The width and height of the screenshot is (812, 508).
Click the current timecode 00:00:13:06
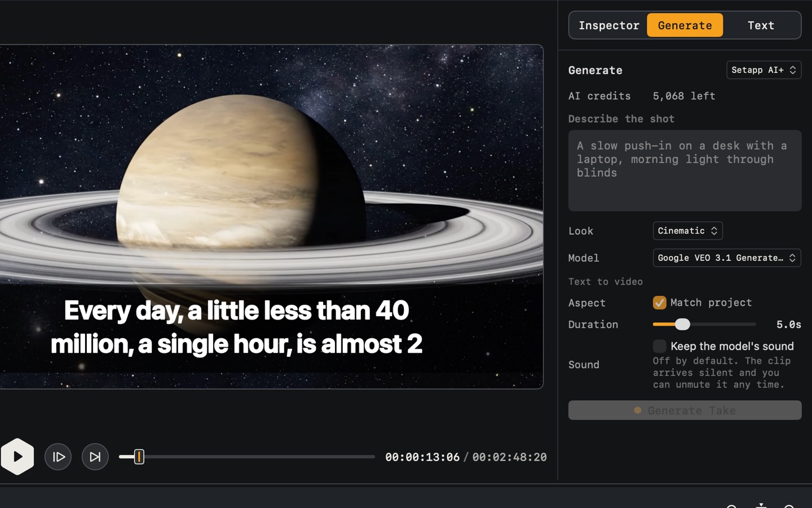(x=422, y=457)
